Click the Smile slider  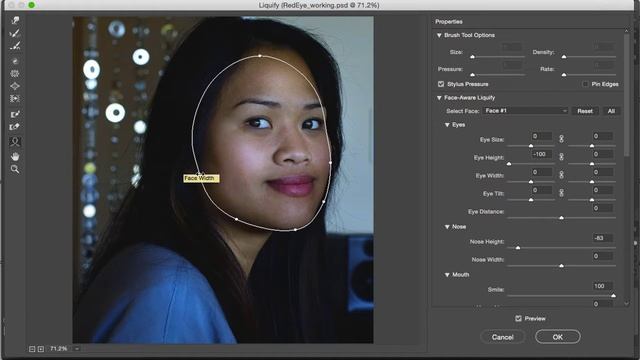click(x=561, y=296)
